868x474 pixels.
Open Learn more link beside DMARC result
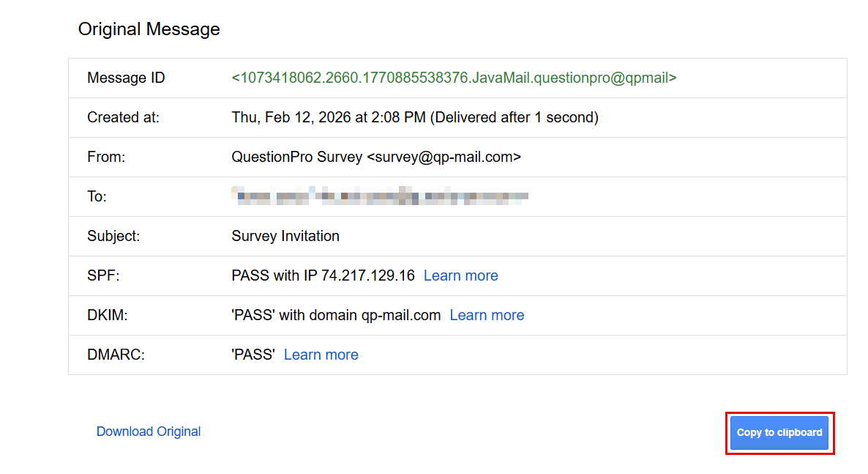[x=321, y=355]
